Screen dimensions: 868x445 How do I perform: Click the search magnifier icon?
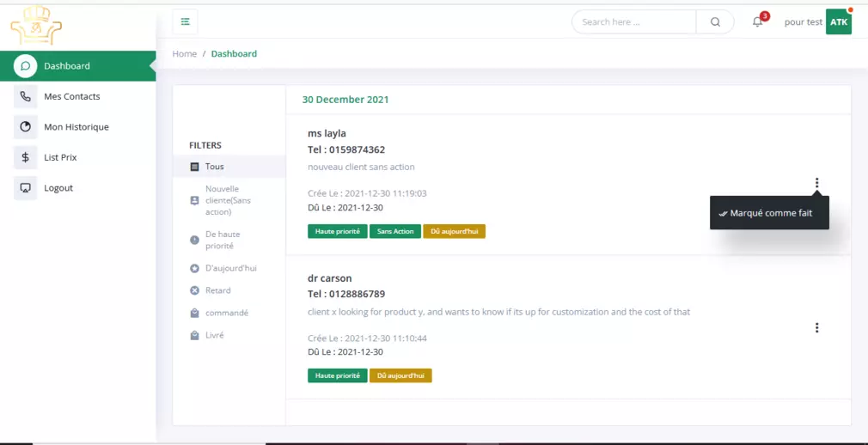(x=715, y=22)
